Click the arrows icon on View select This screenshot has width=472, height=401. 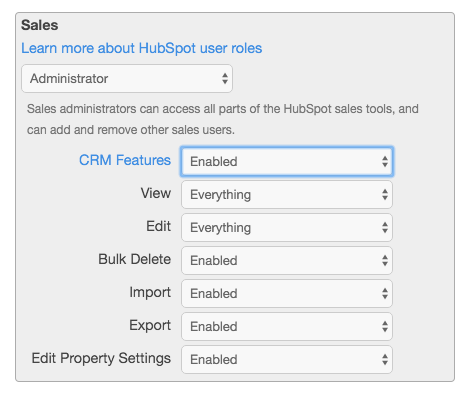pyautogui.click(x=385, y=194)
